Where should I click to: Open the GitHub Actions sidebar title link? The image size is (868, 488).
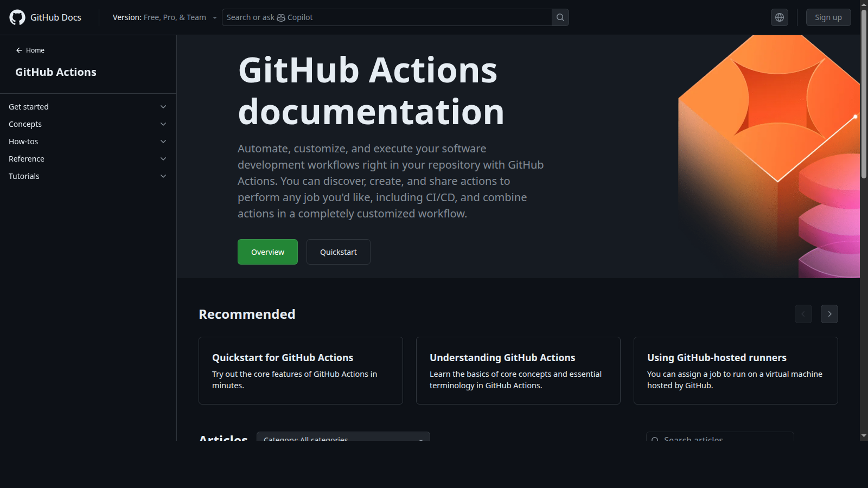(x=56, y=72)
